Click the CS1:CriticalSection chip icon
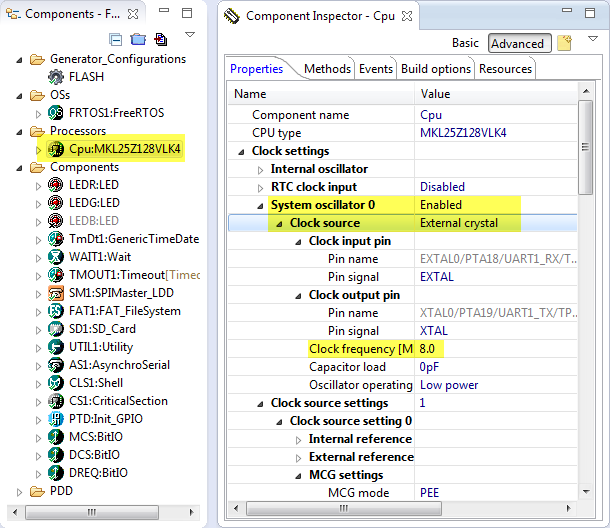The width and height of the screenshot is (610, 528). coord(56,401)
